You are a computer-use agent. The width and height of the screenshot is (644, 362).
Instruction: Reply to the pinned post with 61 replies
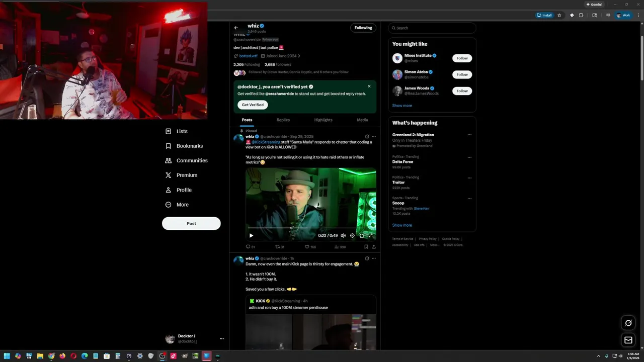click(x=250, y=247)
